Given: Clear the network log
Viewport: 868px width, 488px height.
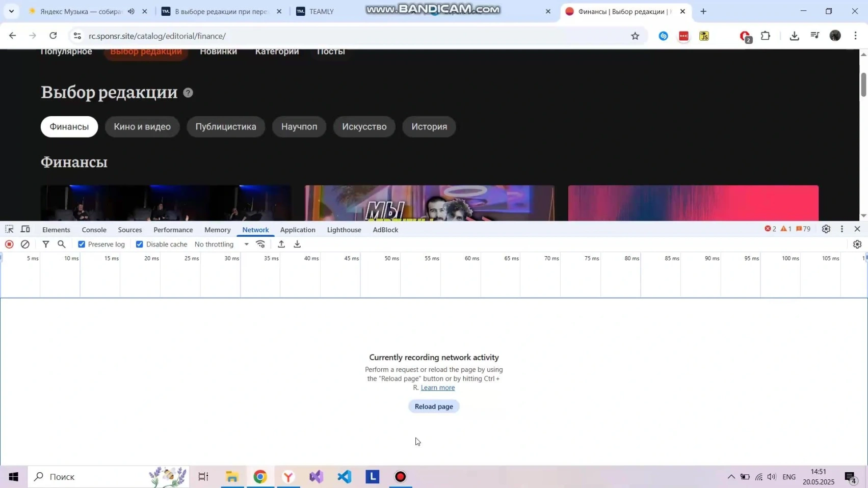Looking at the screenshot, I should coord(25,245).
